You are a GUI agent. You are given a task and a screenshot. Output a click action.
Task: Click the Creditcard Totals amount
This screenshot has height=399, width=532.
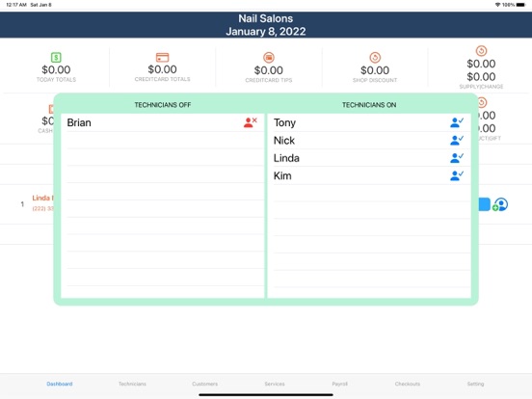(162, 69)
